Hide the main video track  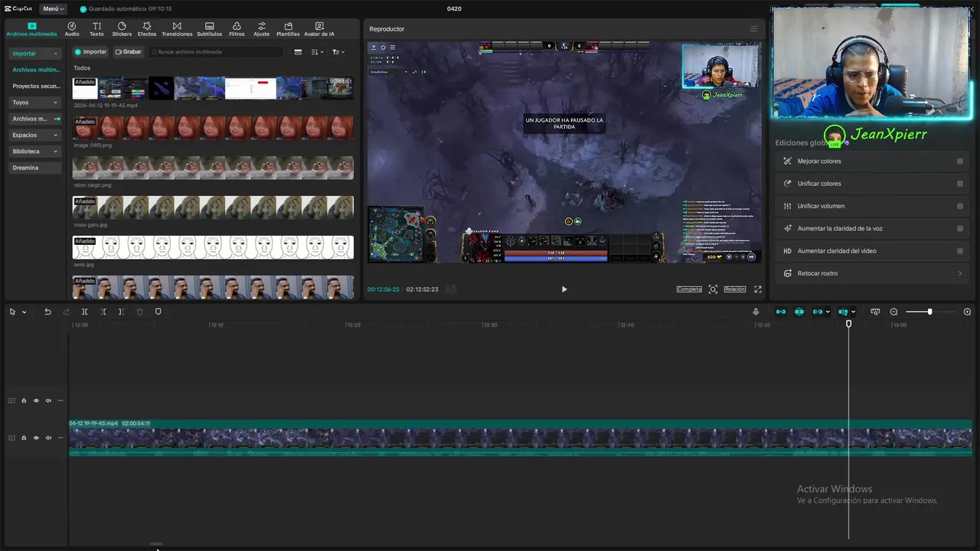pos(36,438)
